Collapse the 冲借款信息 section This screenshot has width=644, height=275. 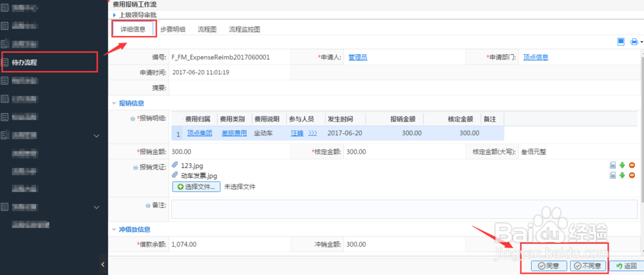(114, 229)
